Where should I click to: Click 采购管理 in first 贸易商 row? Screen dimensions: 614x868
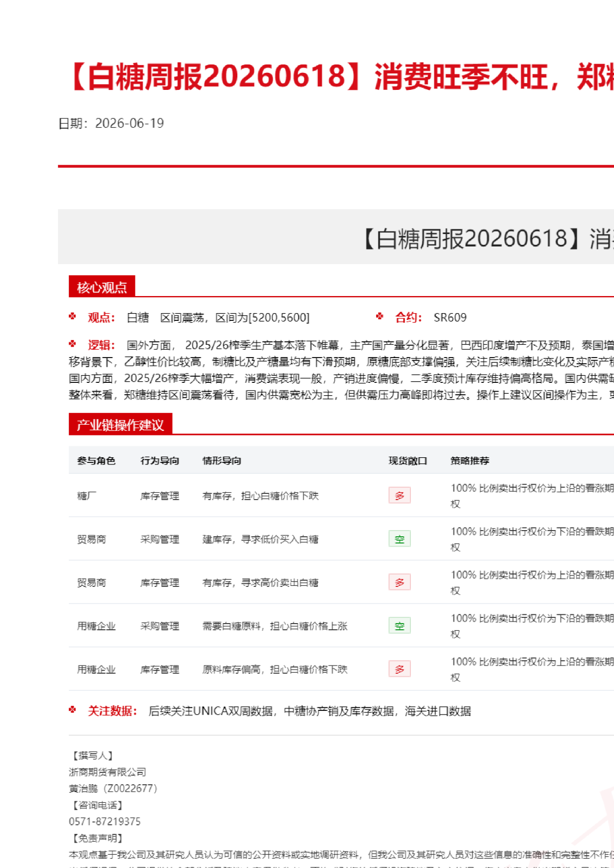(160, 539)
